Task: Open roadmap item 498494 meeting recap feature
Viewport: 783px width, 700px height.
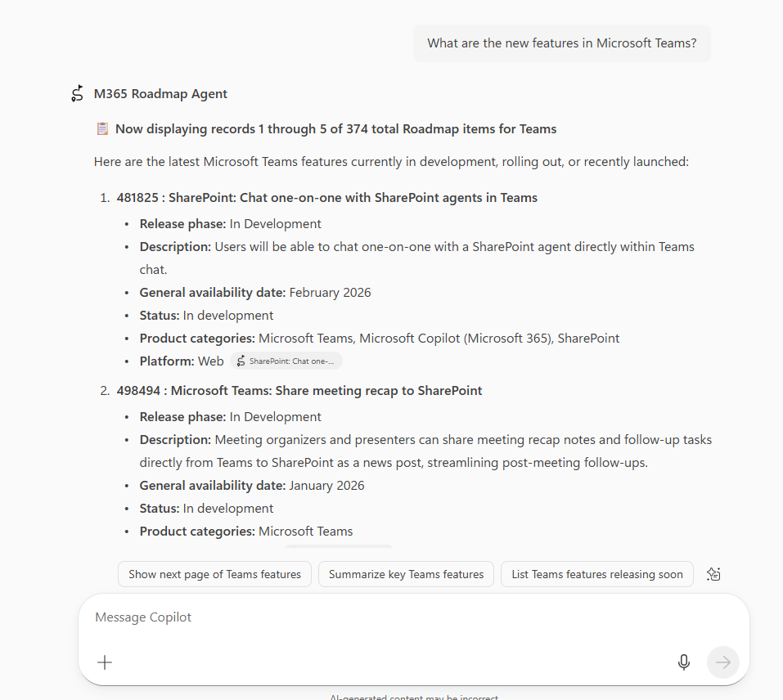Action: point(298,390)
